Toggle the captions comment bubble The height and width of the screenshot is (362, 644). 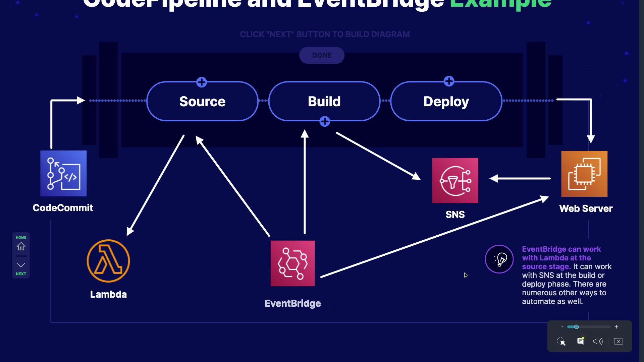click(x=580, y=341)
